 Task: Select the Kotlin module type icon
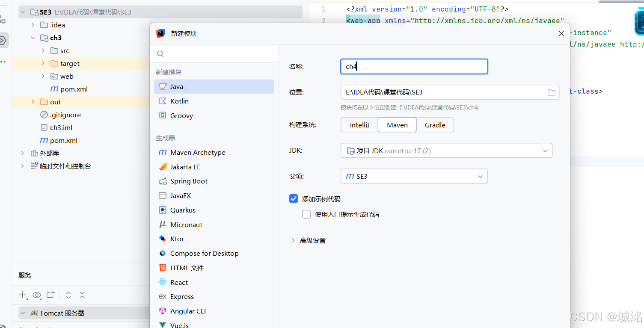163,101
